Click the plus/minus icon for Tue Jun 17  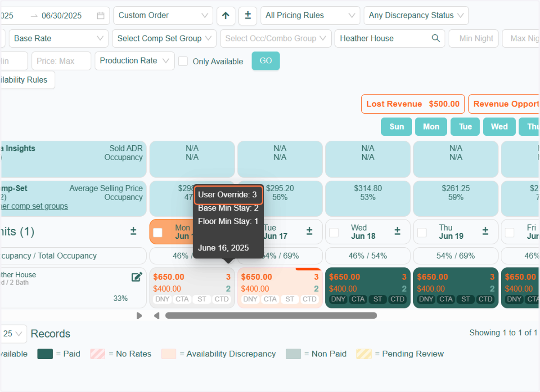pos(310,231)
